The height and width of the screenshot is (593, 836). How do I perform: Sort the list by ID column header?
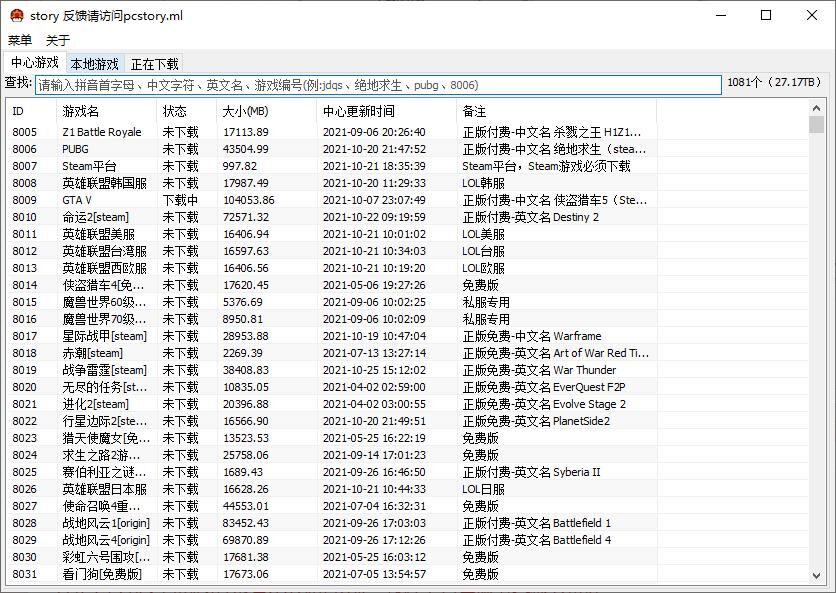(x=30, y=111)
